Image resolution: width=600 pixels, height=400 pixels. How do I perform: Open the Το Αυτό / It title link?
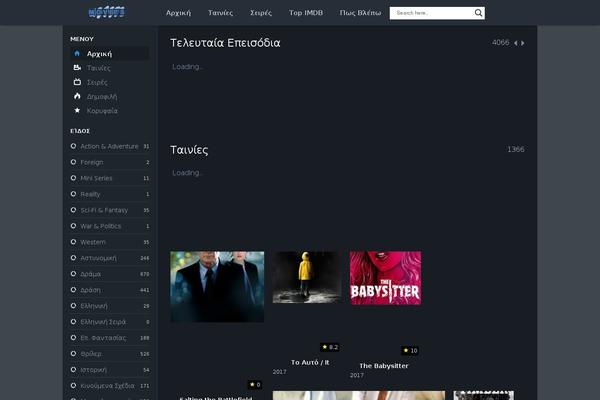[310, 362]
